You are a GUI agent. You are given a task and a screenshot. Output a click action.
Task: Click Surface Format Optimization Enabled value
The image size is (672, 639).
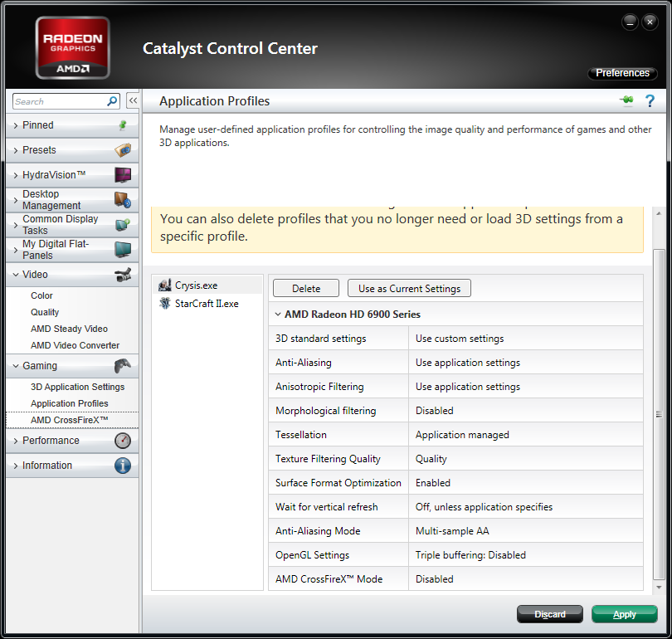[433, 483]
